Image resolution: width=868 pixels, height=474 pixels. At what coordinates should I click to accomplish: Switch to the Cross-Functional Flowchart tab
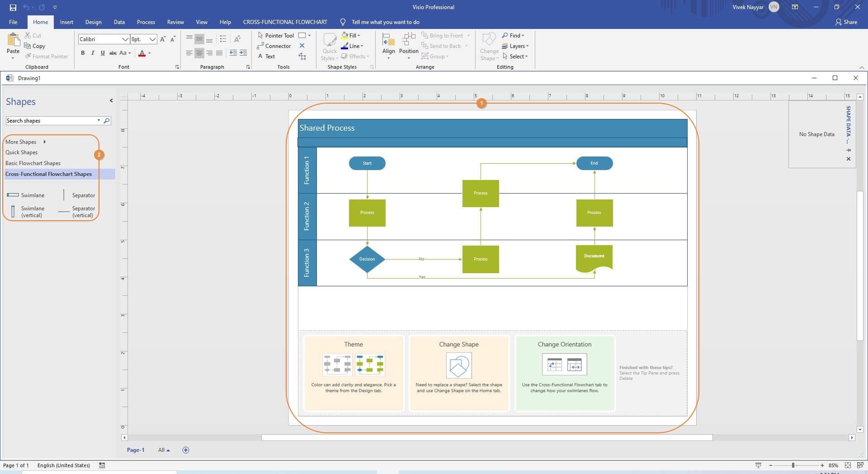coord(285,22)
